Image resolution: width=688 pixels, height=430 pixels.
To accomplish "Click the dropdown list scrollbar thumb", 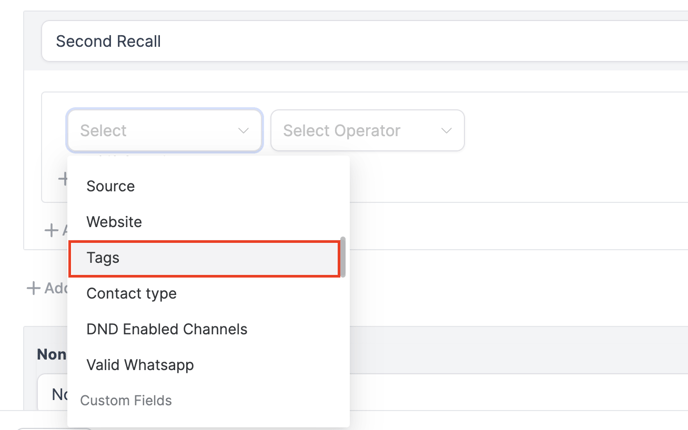I will pyautogui.click(x=343, y=257).
